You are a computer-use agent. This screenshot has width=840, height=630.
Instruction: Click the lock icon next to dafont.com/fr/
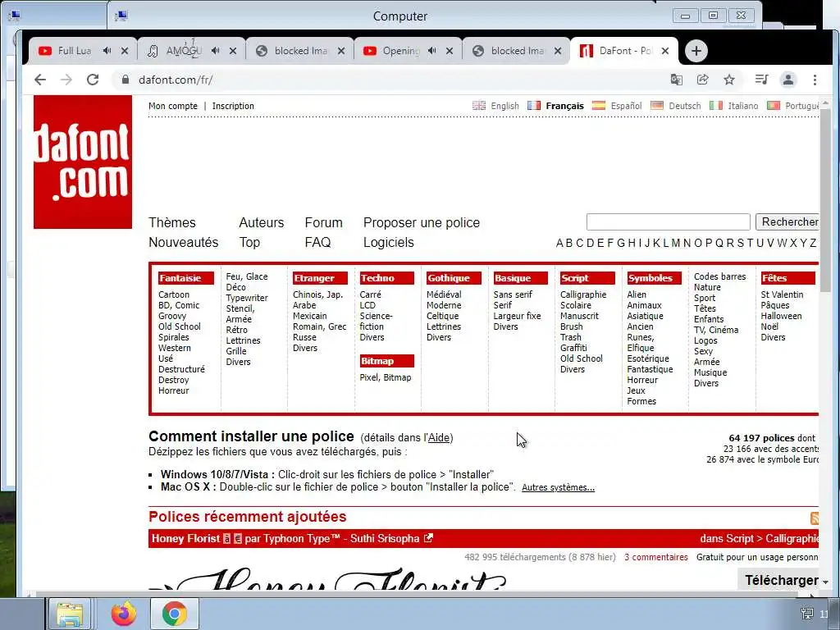coord(126,80)
